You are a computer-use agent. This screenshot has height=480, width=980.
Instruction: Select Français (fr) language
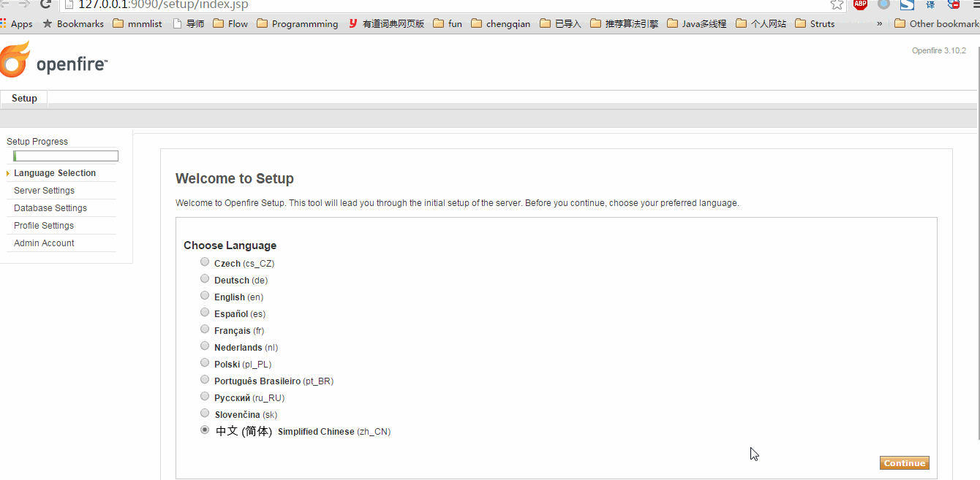click(205, 329)
